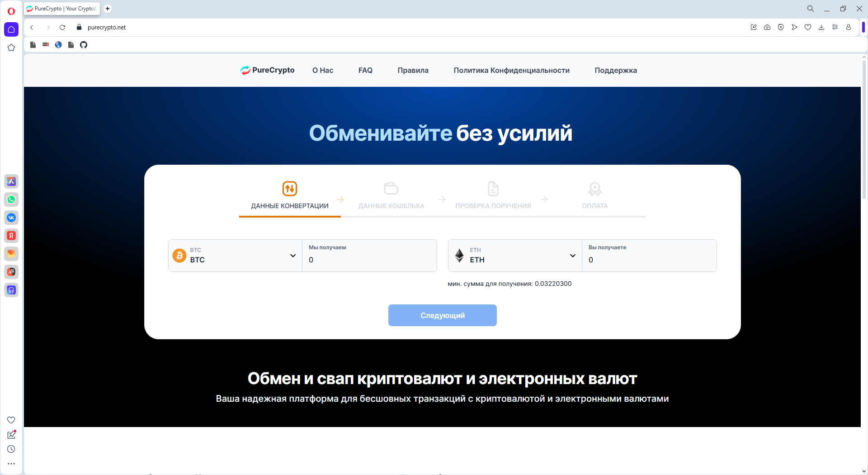Open bookmarks star in the sidebar
868x475 pixels.
point(11,47)
